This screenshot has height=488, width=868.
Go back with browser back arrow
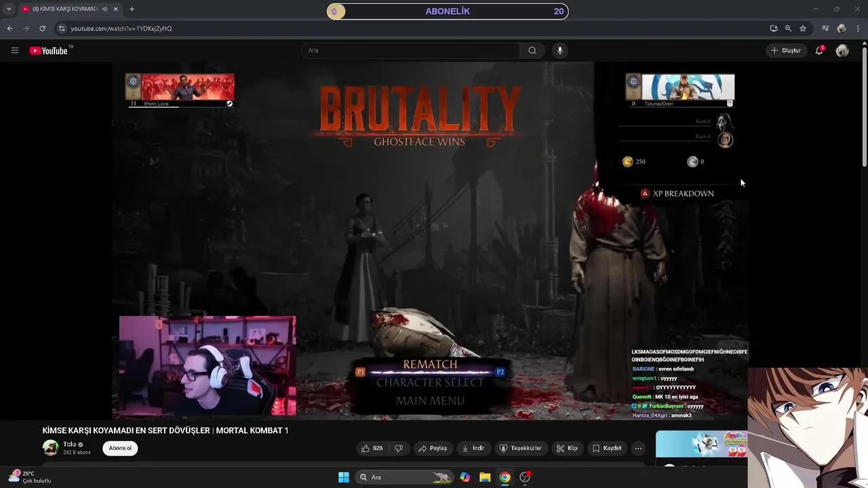click(x=9, y=28)
